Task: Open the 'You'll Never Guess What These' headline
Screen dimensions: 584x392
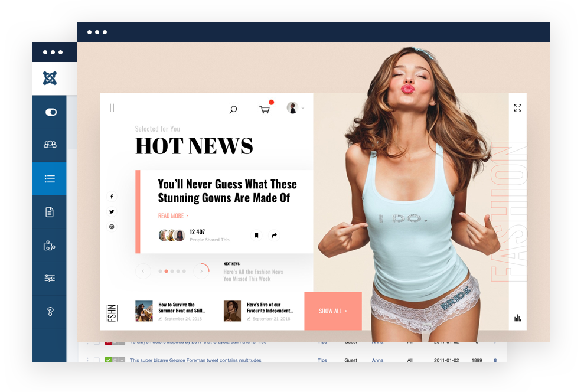Action: click(x=227, y=191)
